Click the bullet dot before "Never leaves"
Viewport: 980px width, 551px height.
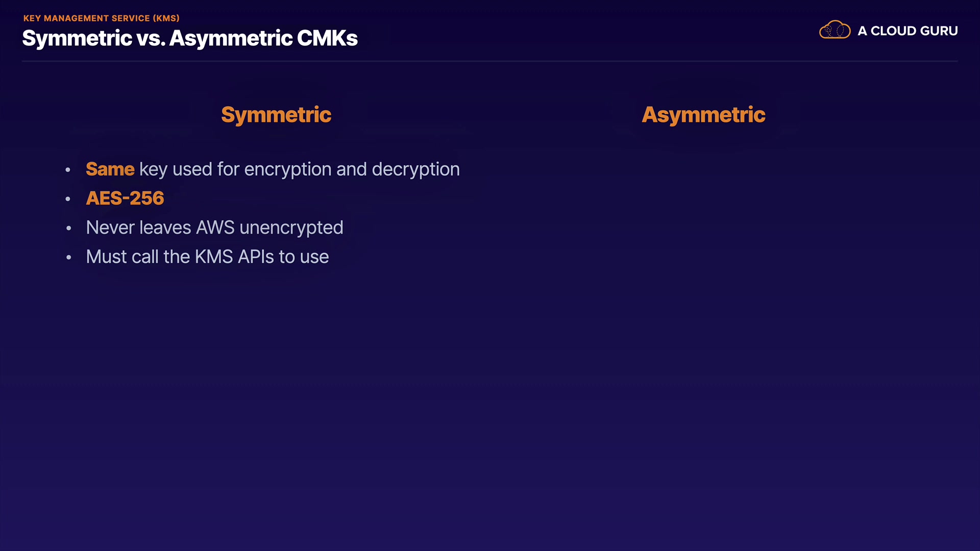pyautogui.click(x=68, y=228)
